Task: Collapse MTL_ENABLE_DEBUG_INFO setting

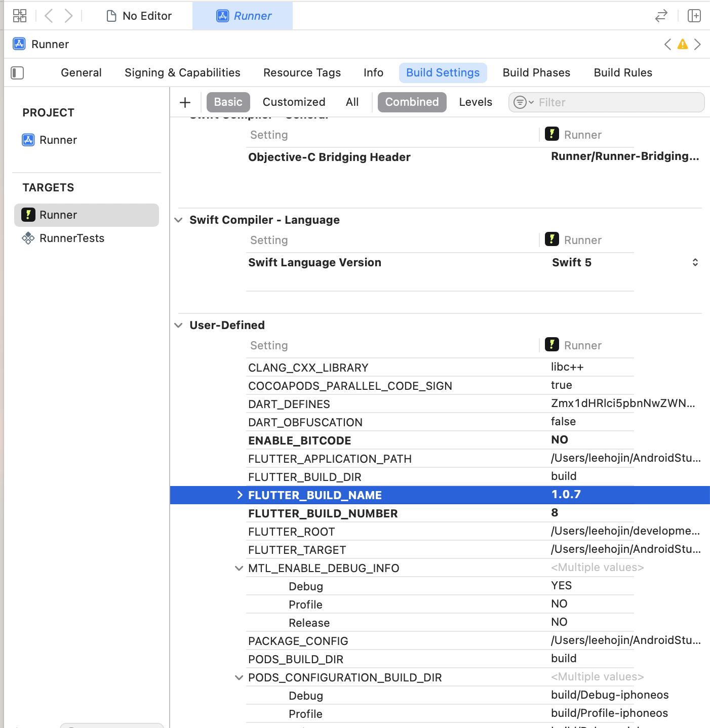Action: click(x=239, y=569)
